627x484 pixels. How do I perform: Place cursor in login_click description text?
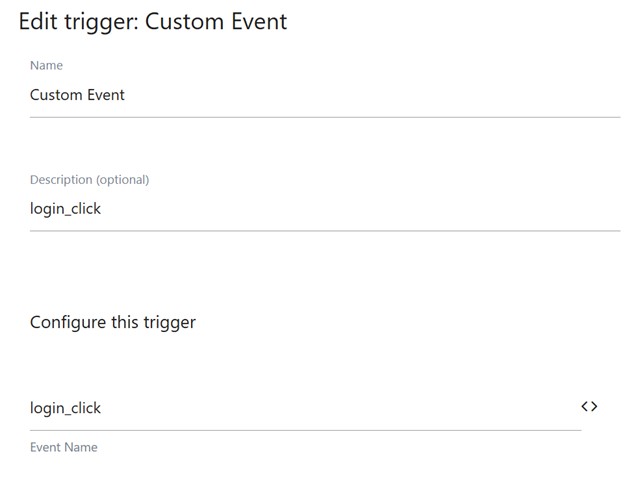[65, 210]
